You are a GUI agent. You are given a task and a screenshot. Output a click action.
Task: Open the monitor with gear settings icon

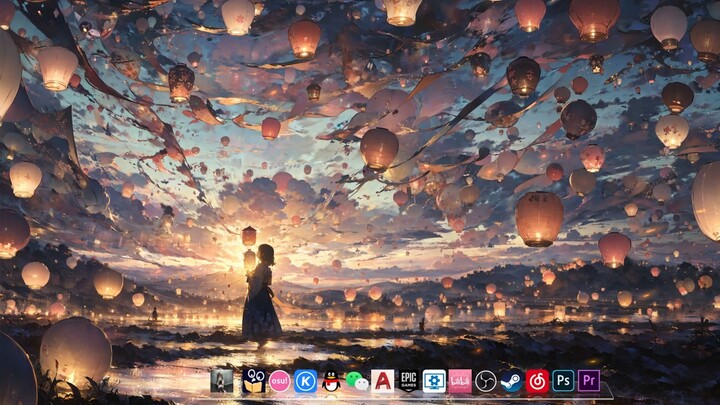[434, 381]
